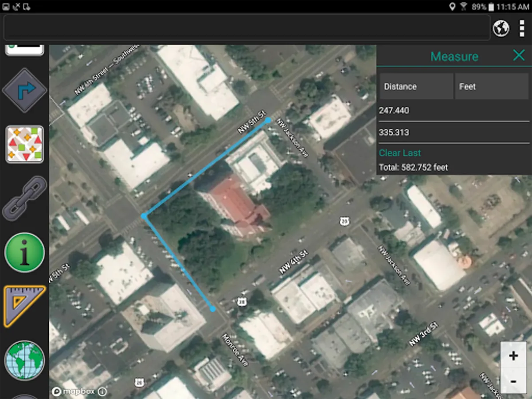Zoom in with the plus button
Image resolution: width=532 pixels, height=399 pixels.
(513, 356)
